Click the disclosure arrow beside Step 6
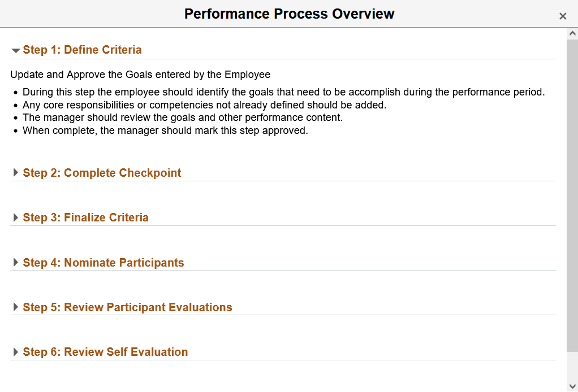 tap(15, 351)
